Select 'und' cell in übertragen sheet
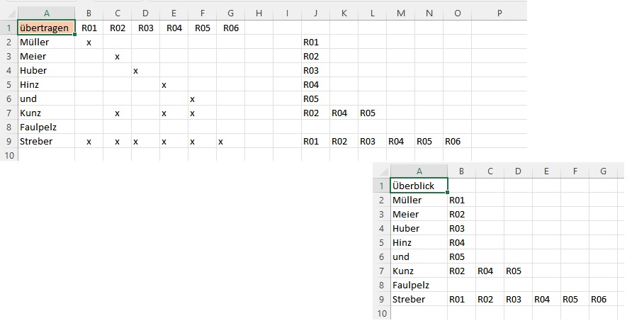644x328 pixels. 47,98
